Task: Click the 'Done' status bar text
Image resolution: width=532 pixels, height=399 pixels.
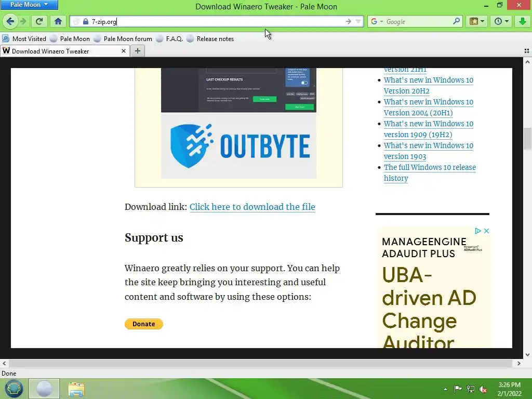Action: click(x=9, y=373)
